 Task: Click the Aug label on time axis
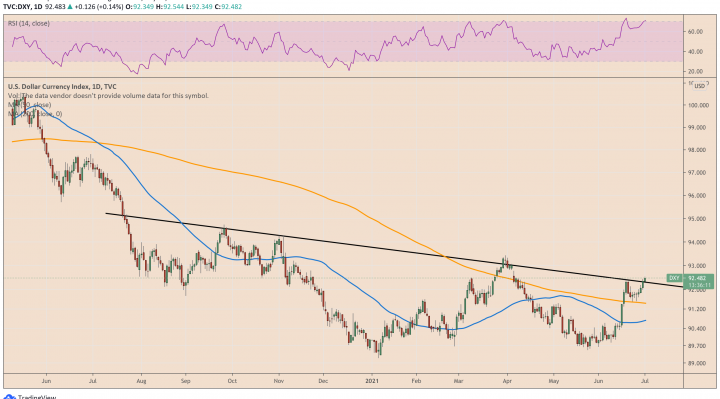coord(141,381)
